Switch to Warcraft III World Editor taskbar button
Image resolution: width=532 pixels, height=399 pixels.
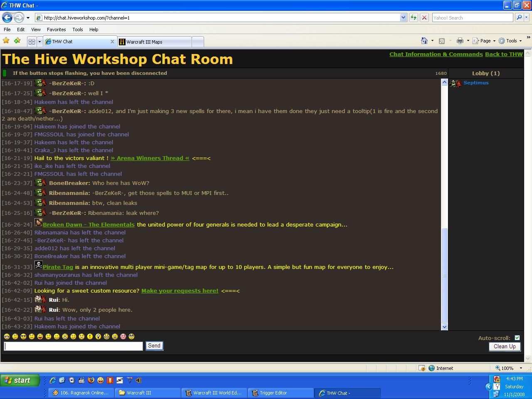click(214, 393)
